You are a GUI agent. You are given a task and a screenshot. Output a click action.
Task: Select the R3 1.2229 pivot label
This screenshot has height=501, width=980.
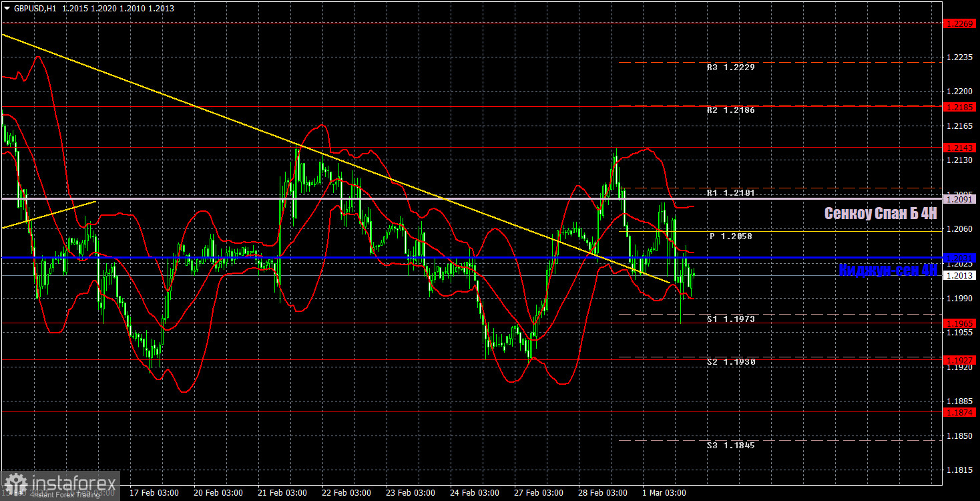tap(731, 67)
